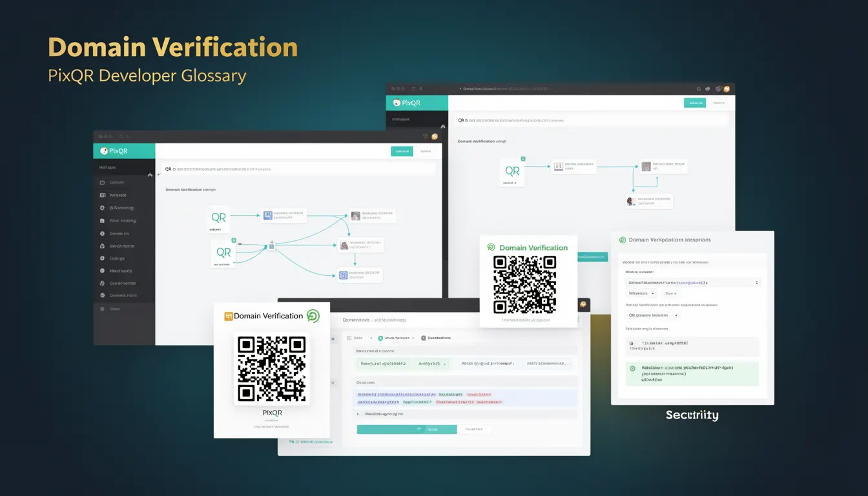Click the PixQR logo in the left dashboard window
This screenshot has height=496, width=868.
pyautogui.click(x=112, y=151)
